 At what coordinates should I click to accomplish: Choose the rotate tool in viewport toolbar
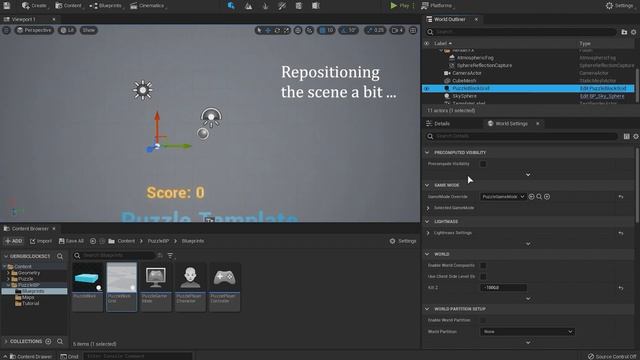pos(277,30)
